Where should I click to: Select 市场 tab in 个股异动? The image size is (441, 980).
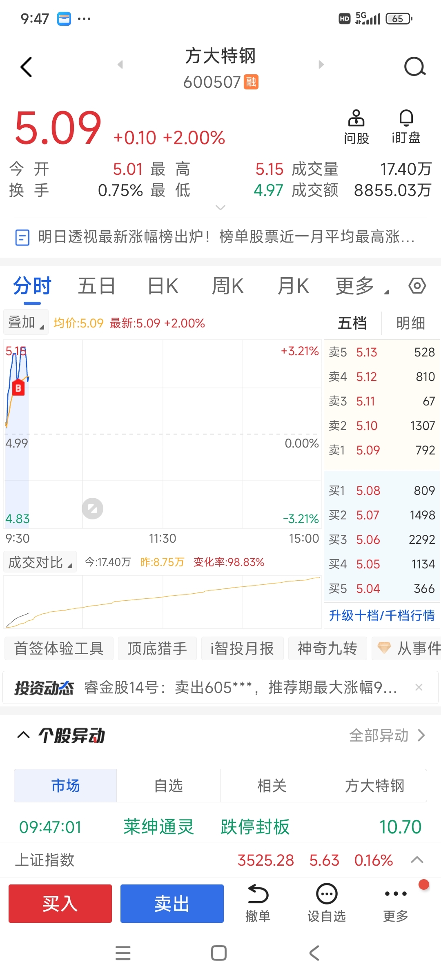65,786
